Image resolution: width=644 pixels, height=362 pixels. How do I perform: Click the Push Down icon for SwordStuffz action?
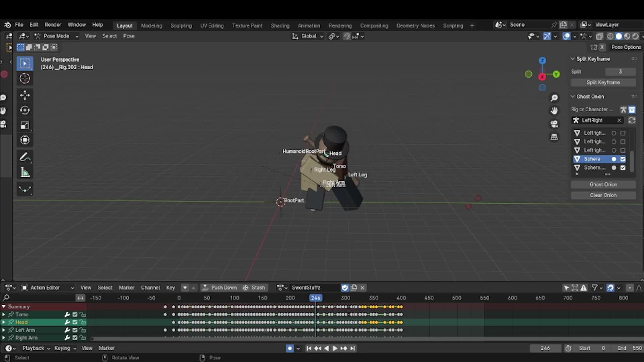[x=205, y=287]
